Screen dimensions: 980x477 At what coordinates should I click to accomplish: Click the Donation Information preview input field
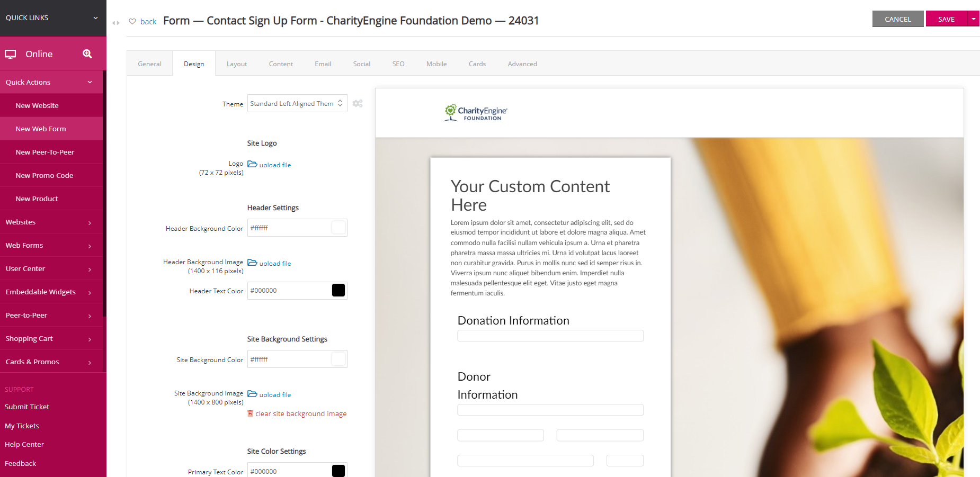(x=550, y=336)
